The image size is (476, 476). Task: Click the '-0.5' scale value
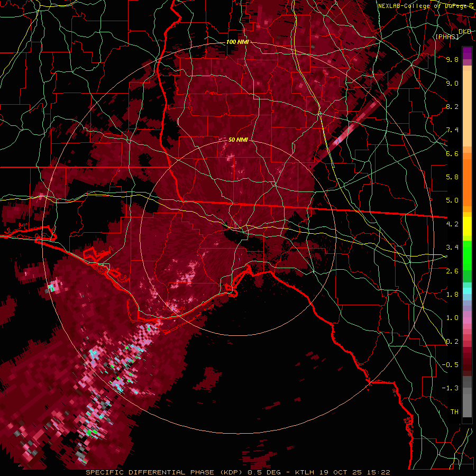tap(450, 365)
